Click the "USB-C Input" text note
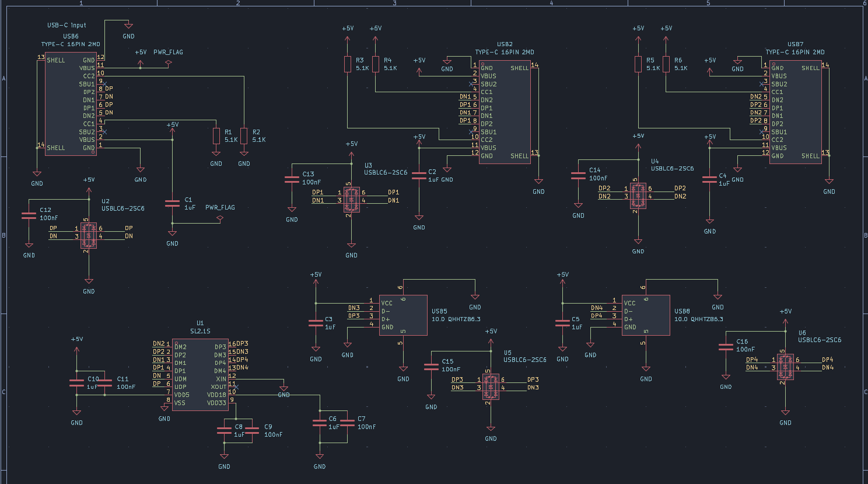This screenshot has height=484, width=868. click(66, 25)
